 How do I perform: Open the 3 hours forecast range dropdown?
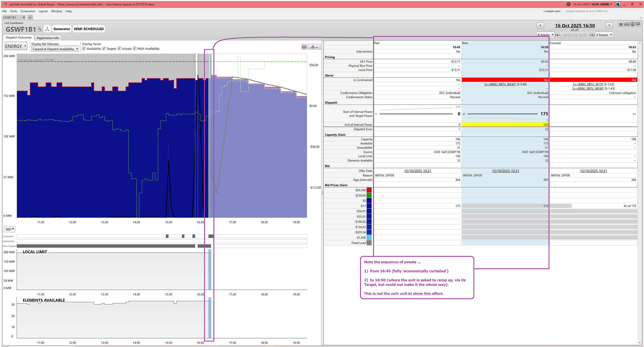click(x=603, y=35)
